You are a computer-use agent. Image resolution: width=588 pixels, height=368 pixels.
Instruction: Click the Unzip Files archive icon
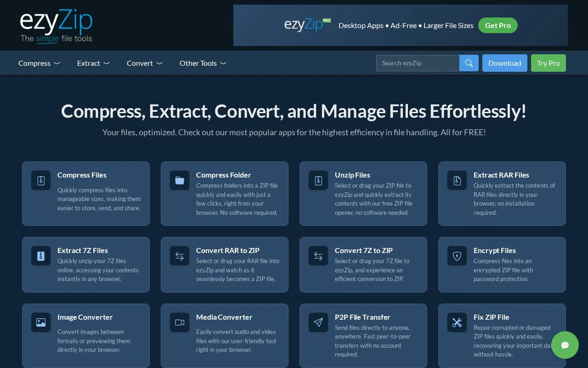click(x=318, y=180)
